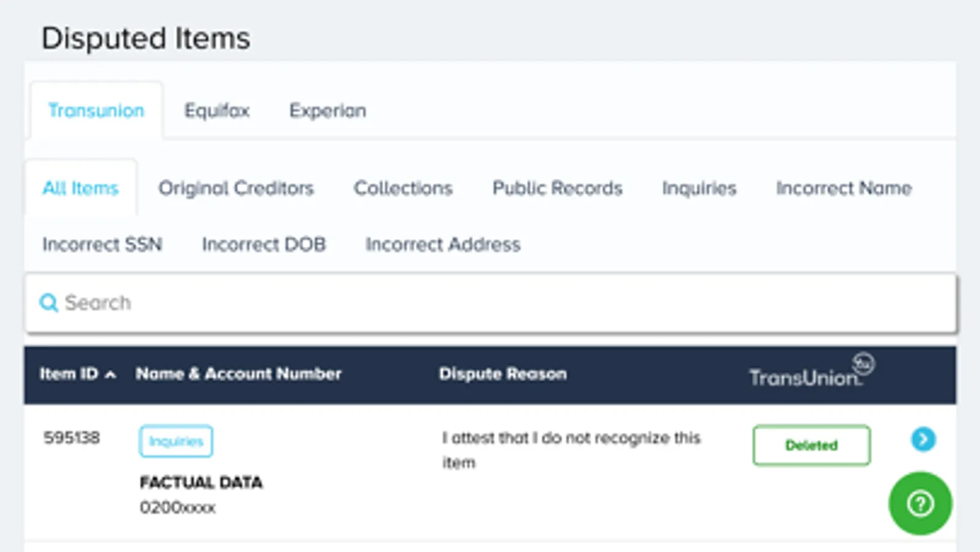Select the All Items filter tab
The image size is (980, 552).
click(x=80, y=188)
